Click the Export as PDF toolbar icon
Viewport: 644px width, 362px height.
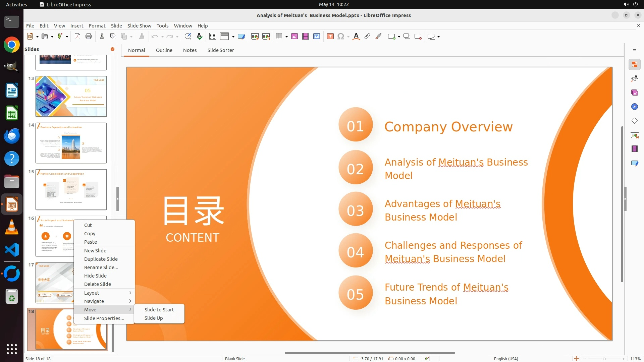77,37
